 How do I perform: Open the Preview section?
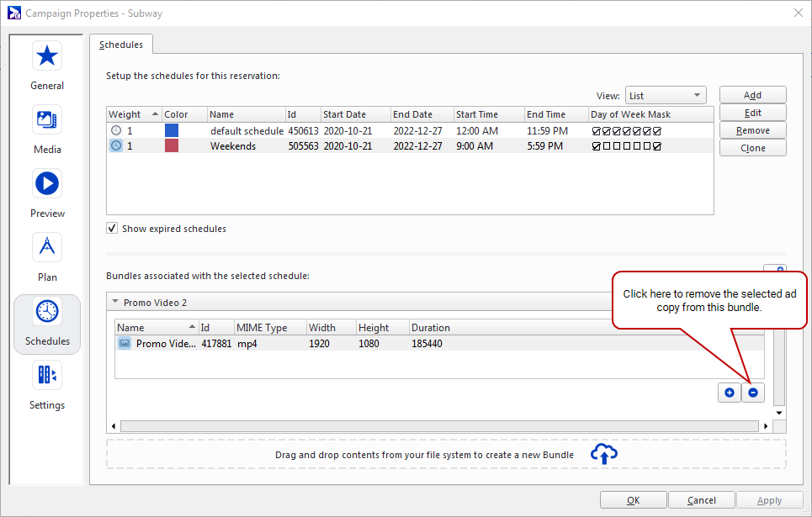pyautogui.click(x=47, y=193)
